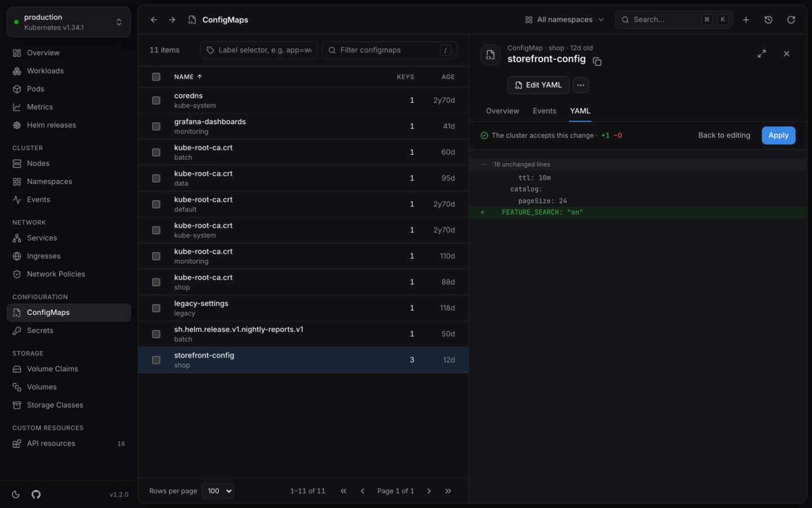This screenshot has width=812, height=508.
Task: Go to the last page of results
Action: [448, 491]
